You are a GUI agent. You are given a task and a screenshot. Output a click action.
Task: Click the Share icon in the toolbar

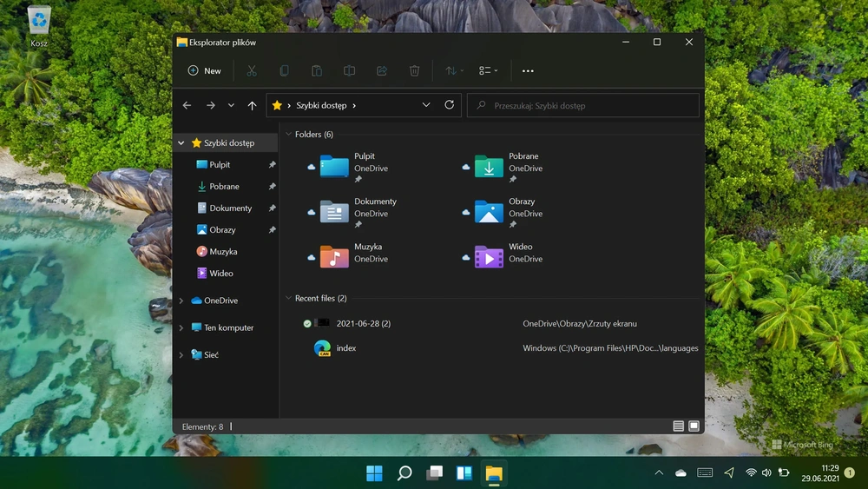[382, 71]
